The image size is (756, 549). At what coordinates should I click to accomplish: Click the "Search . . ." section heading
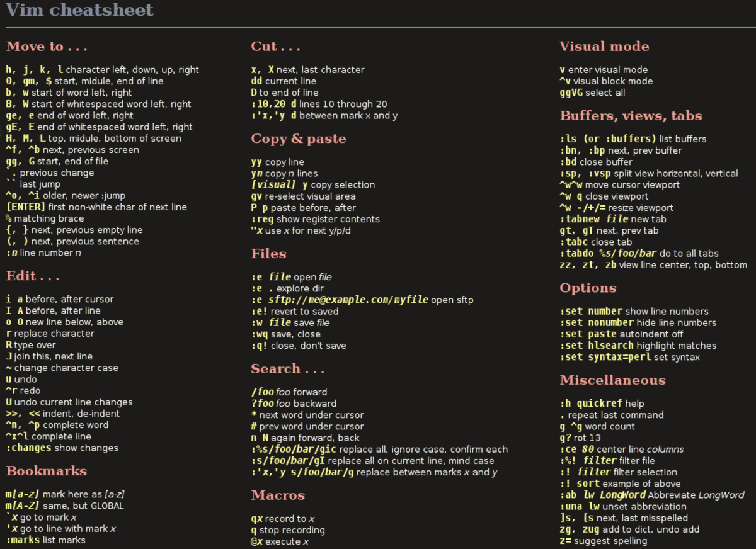[288, 369]
